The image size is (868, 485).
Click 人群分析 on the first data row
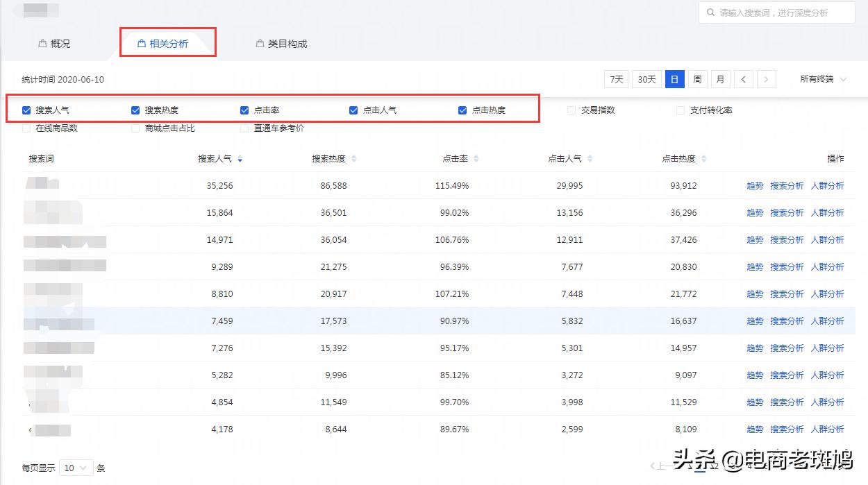[x=828, y=185]
